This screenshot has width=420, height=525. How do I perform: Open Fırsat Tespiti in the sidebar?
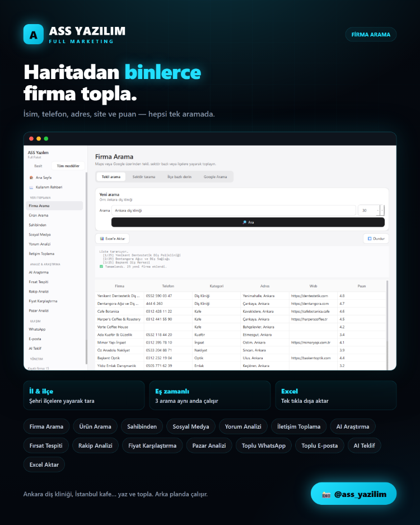point(54,282)
